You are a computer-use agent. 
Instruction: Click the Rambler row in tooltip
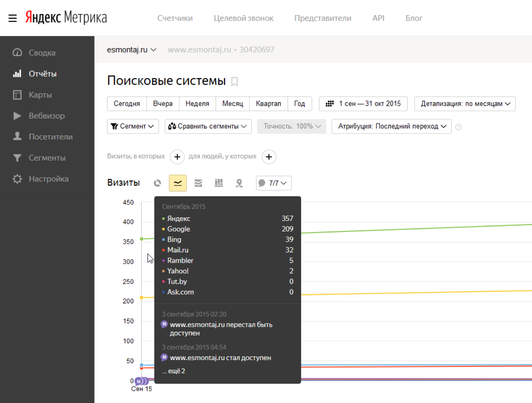(x=228, y=261)
